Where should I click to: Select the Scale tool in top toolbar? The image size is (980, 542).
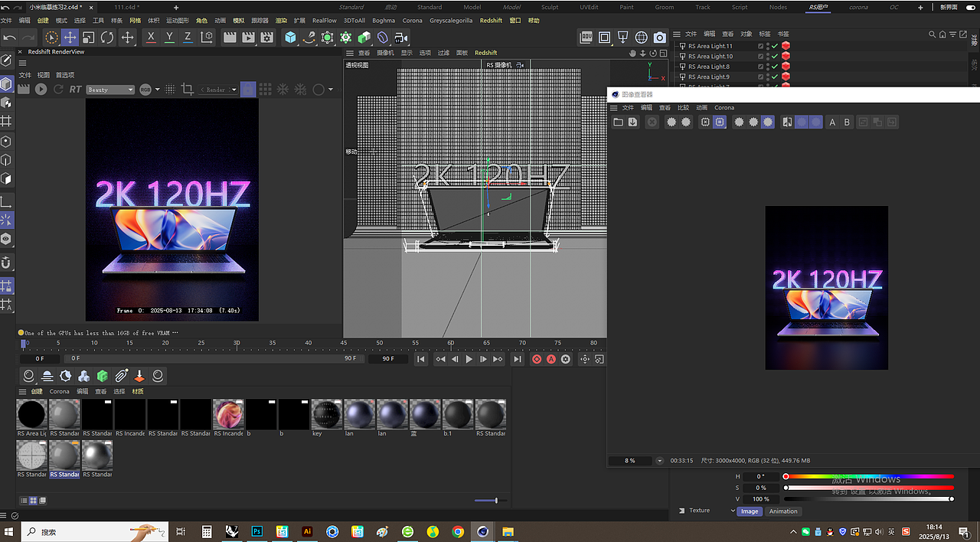tap(89, 37)
